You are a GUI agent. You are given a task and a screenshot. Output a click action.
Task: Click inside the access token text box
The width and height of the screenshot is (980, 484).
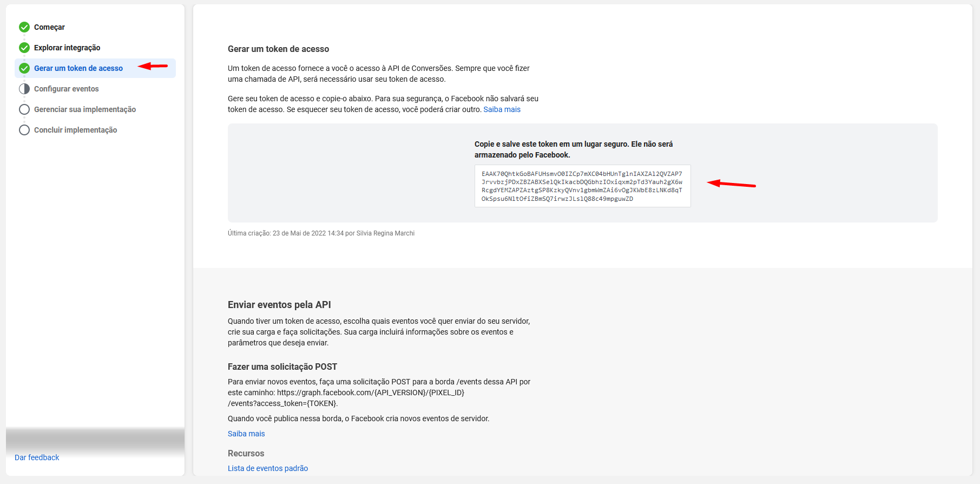(582, 186)
